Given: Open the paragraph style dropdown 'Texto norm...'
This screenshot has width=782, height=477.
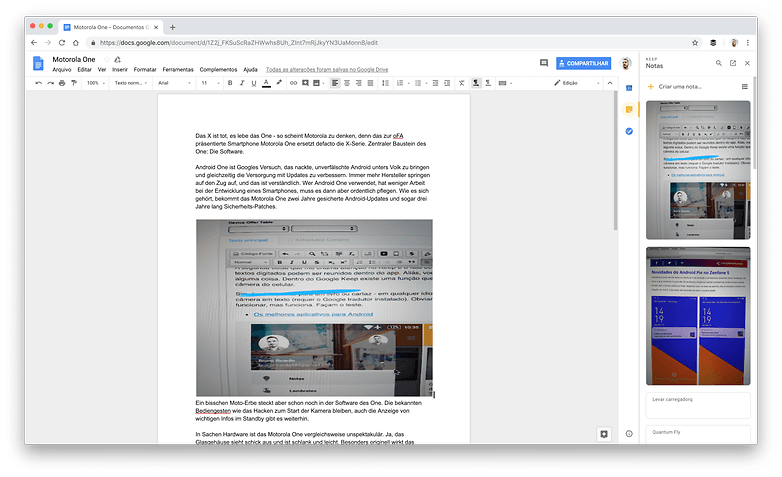Looking at the screenshot, I should tap(131, 83).
